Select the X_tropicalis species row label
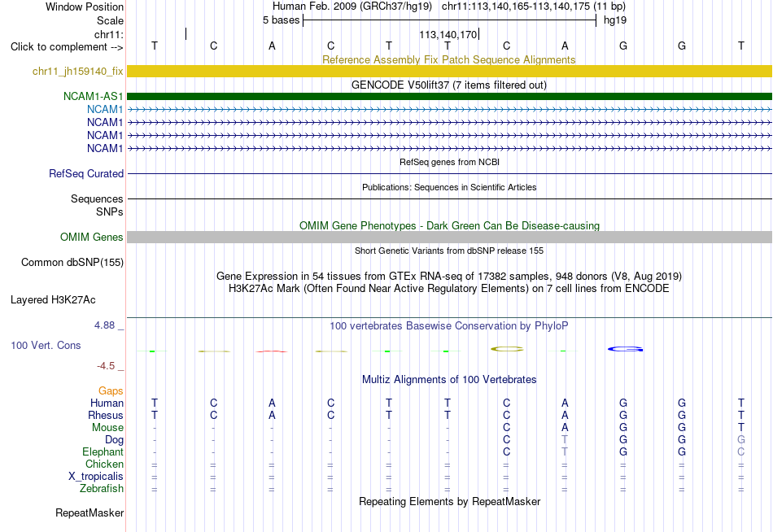The width and height of the screenshot is (773, 532). 96,477
